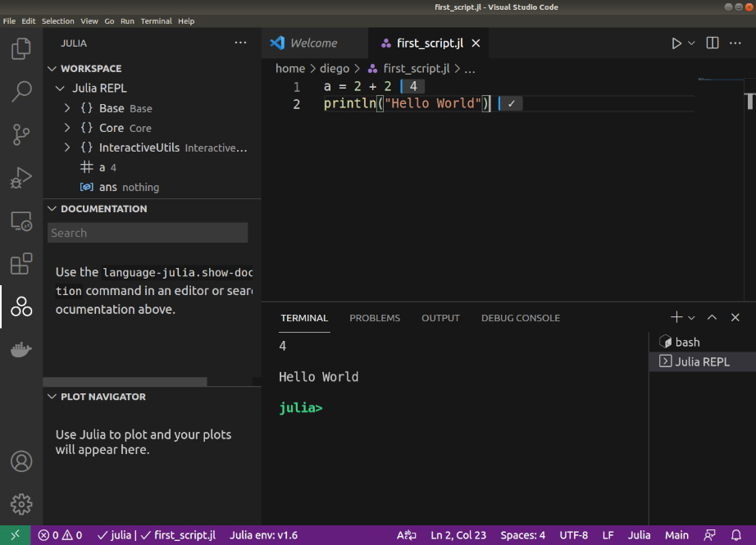Open the Source Control view
Image resolution: width=756 pixels, height=545 pixels.
click(x=21, y=134)
